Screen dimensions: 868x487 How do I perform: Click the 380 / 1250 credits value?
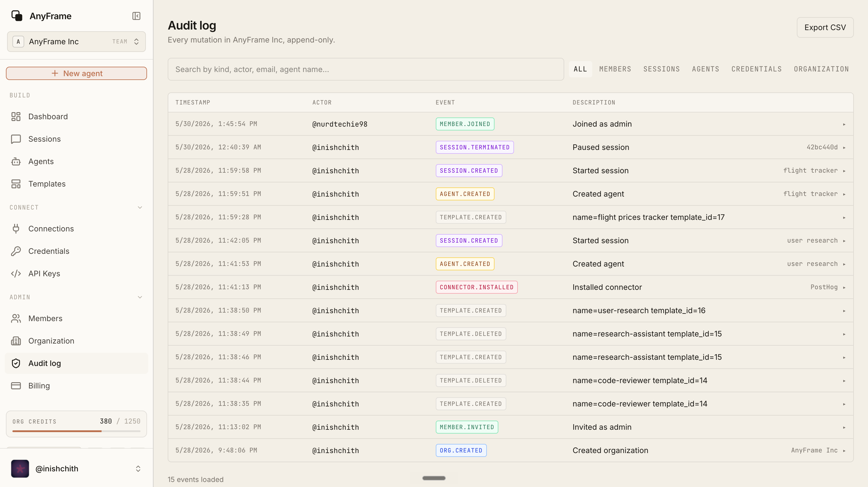click(120, 421)
